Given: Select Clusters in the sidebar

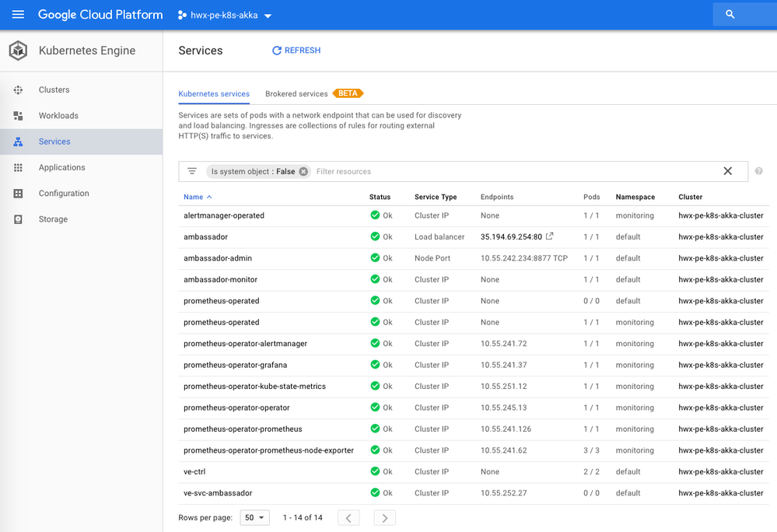Looking at the screenshot, I should click(x=54, y=89).
